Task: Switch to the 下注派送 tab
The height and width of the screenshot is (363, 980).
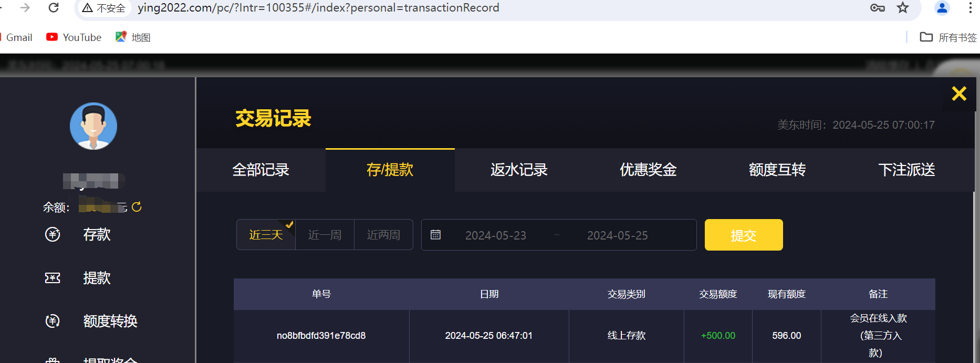Action: coord(907,170)
